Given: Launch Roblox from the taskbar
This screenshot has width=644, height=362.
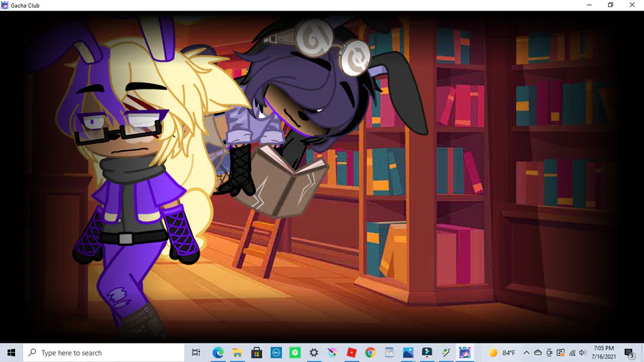Looking at the screenshot, I should pos(351,353).
